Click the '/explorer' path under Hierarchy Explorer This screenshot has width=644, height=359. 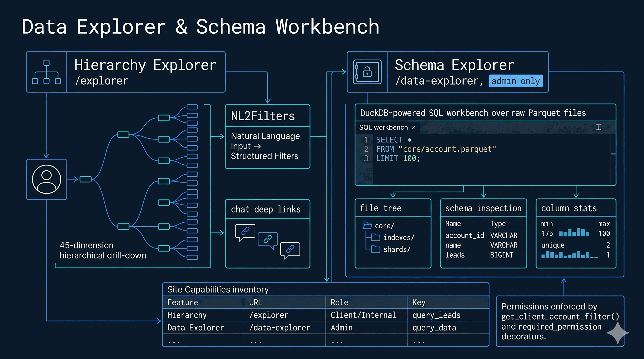(101, 81)
